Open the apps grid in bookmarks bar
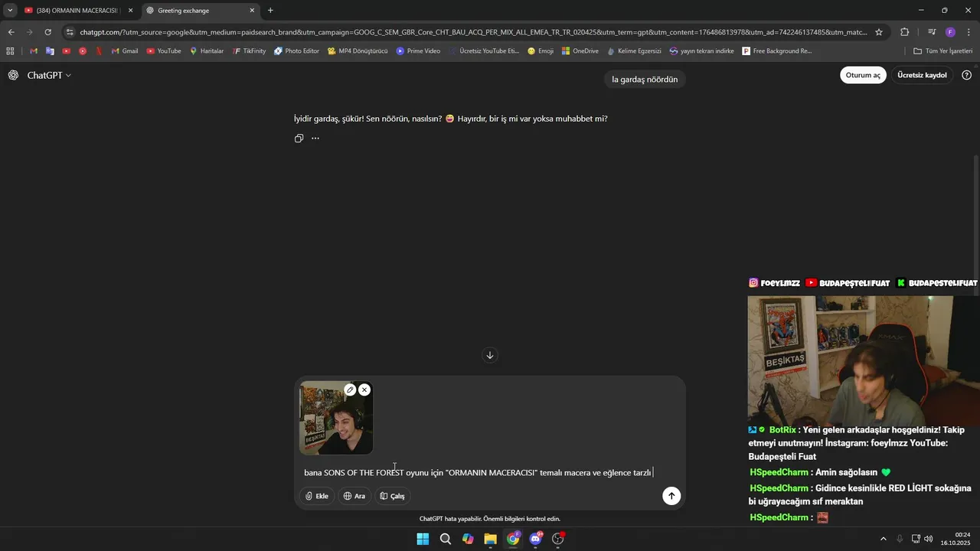This screenshot has height=551, width=980. 10,51
